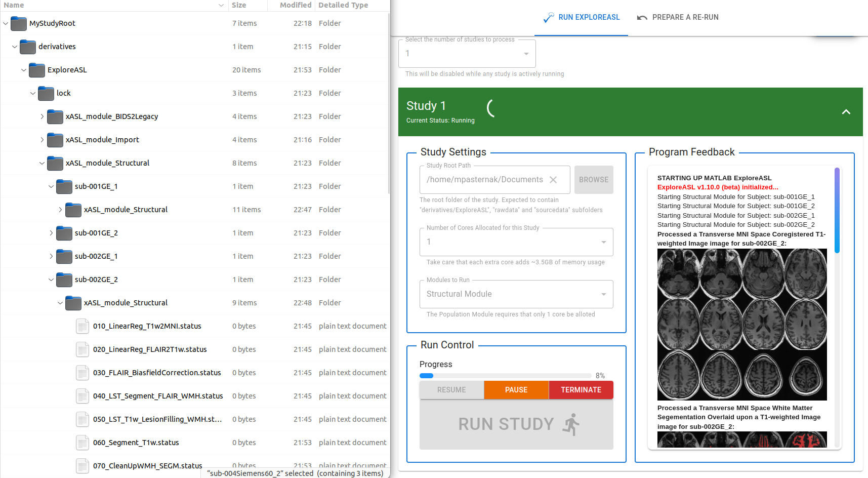Click the 020_LinearReg_FLAIR2T1w.status file icon
This screenshot has height=478, width=868.
click(x=82, y=349)
